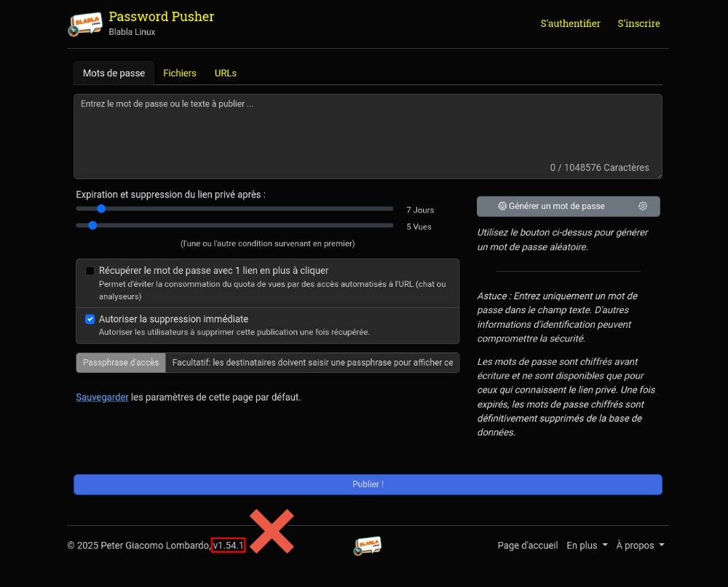
Task: Open password generator settings gear icon
Action: [x=643, y=206]
